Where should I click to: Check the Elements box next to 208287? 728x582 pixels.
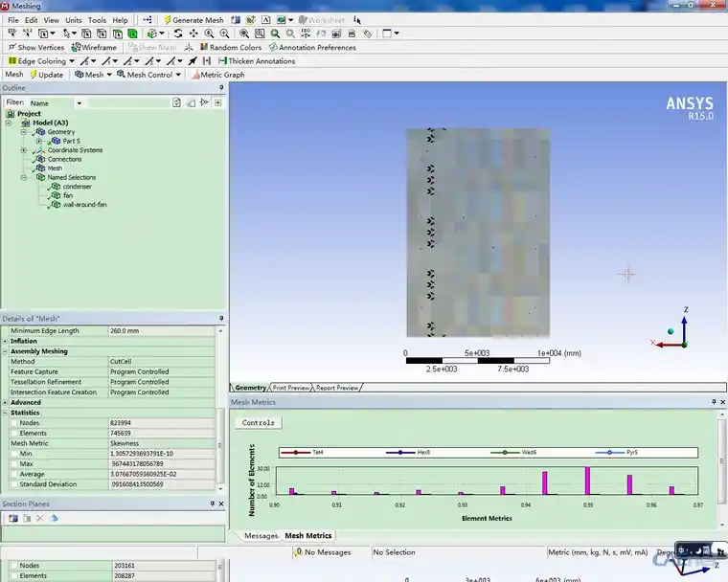point(14,575)
